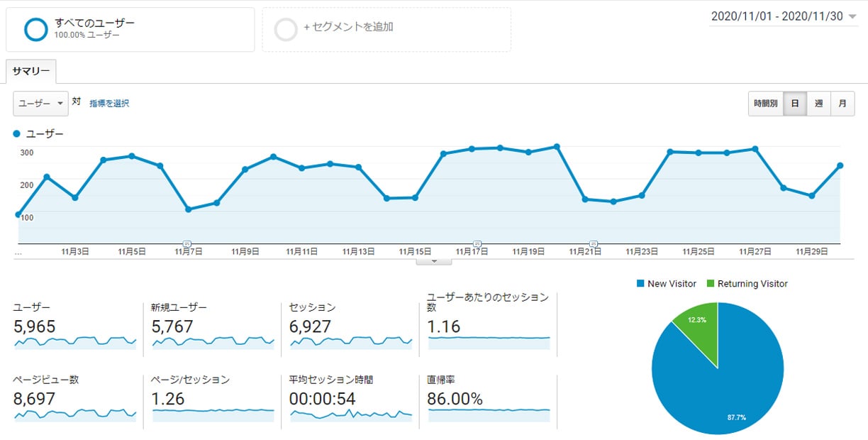Toggle chart view to 週 (weekly)
Screen dimensions: 868x440
818,104
